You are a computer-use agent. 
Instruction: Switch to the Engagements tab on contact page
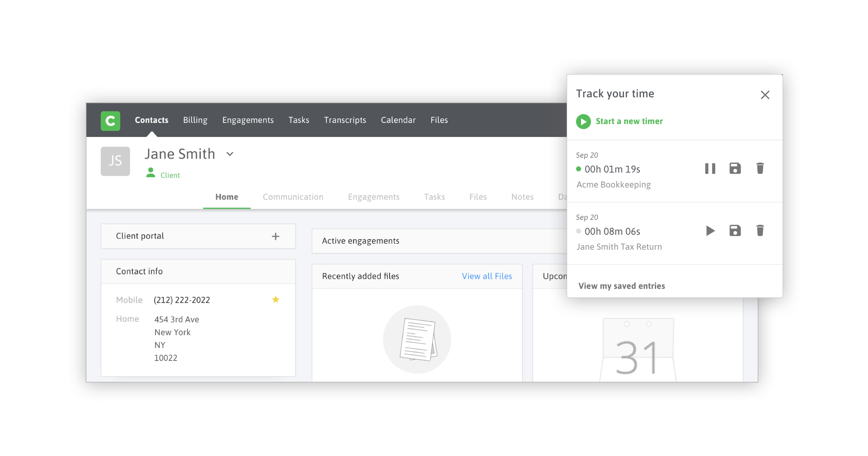click(x=373, y=196)
